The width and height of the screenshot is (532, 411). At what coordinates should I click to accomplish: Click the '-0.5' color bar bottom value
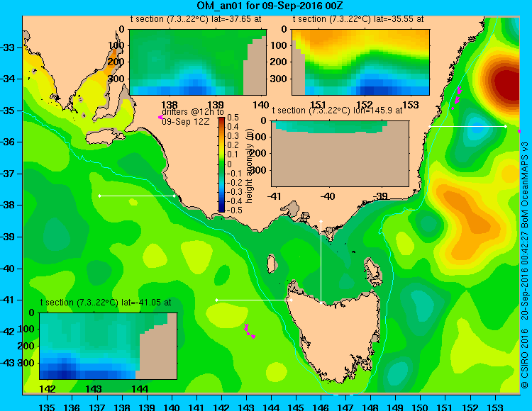point(235,210)
